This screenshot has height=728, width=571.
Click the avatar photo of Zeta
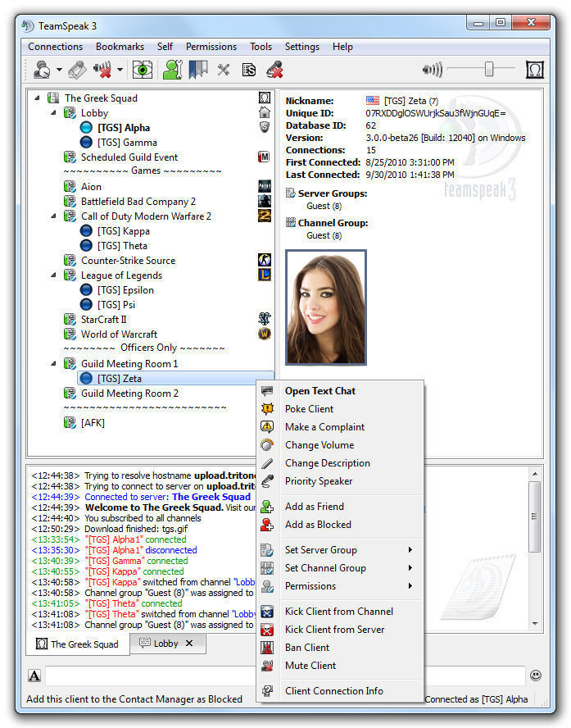[x=325, y=307]
